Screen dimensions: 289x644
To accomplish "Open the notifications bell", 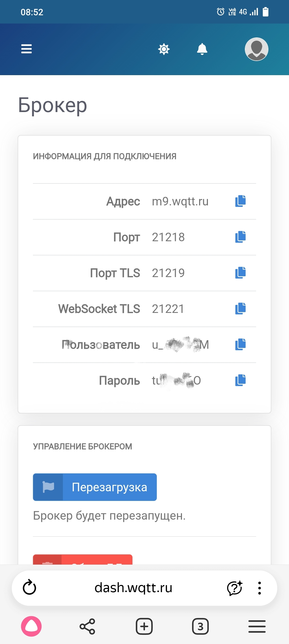I will 202,49.
